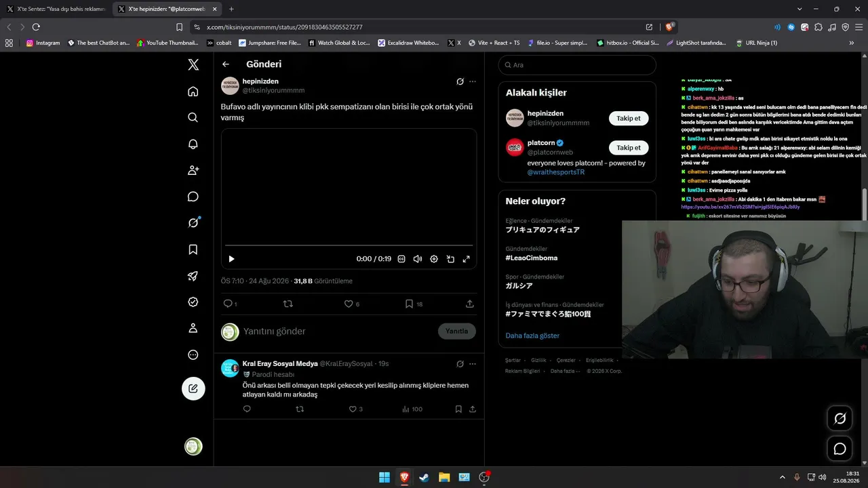
Task: Open the Excalidraw Whiteboard bookmark
Action: [408, 43]
